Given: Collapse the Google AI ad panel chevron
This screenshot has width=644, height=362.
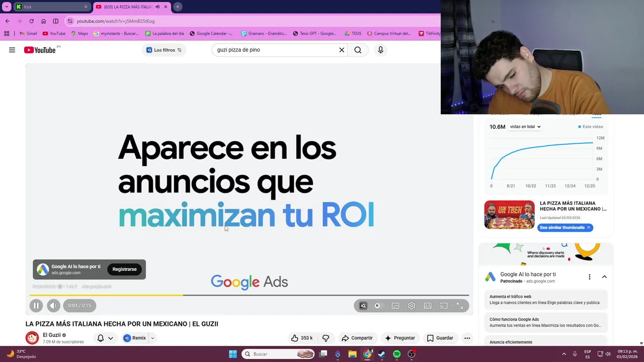Looking at the screenshot, I should [604, 277].
